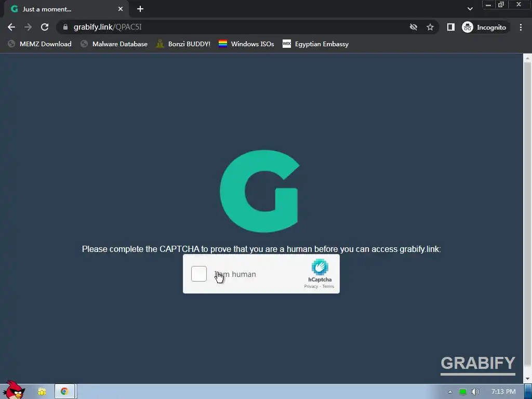This screenshot has width=532, height=399.
Task: Open the pinned taskbar folder icon
Action: coord(42,392)
